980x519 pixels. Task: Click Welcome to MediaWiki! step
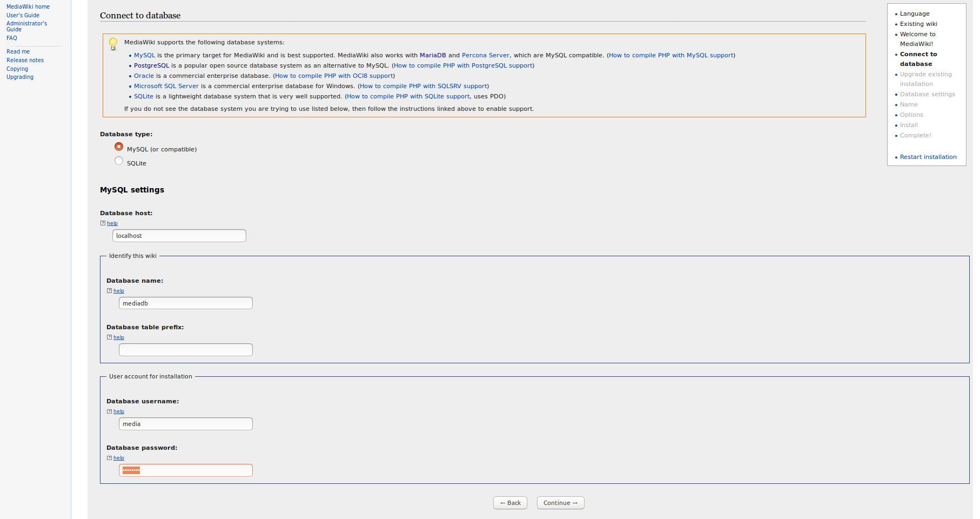(x=917, y=39)
